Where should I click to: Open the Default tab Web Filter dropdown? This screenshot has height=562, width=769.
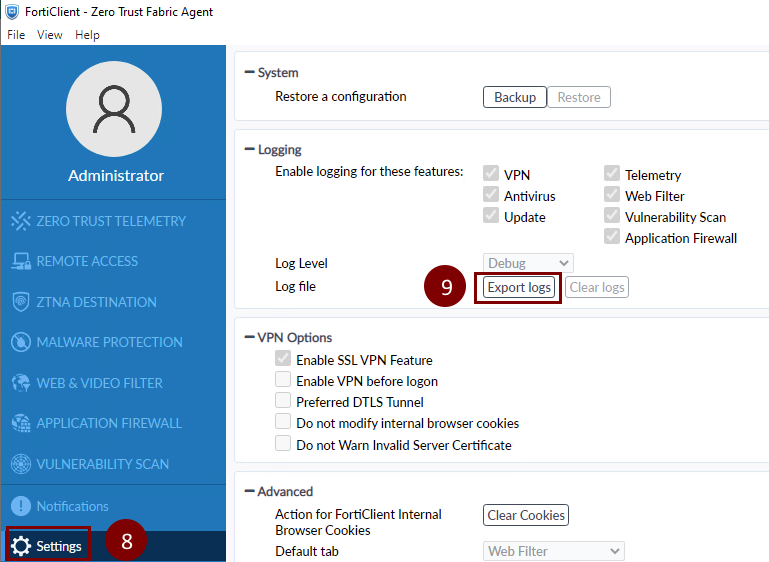pos(554,551)
